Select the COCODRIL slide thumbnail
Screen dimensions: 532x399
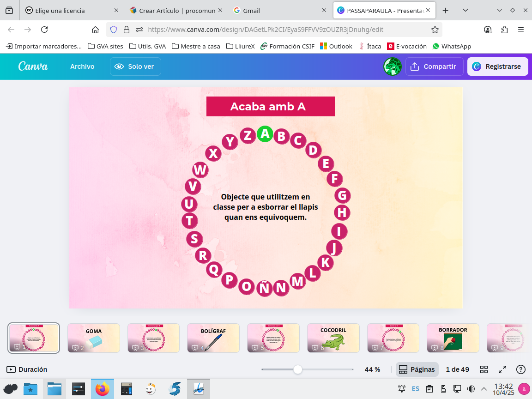pos(333,338)
